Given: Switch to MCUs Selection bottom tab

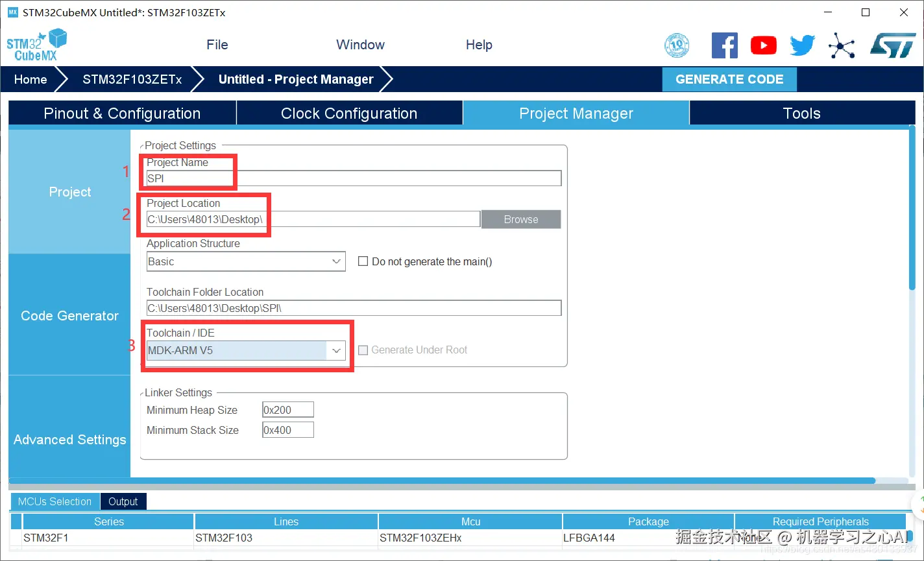Looking at the screenshot, I should pos(55,501).
